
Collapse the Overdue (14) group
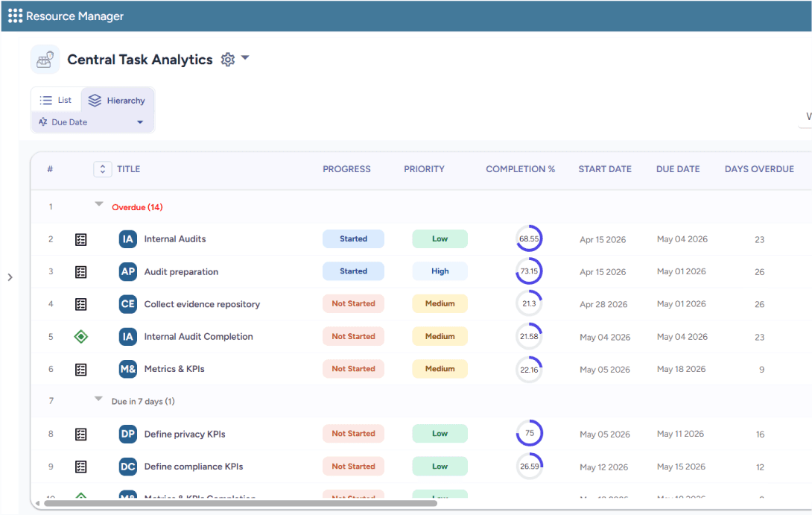99,204
